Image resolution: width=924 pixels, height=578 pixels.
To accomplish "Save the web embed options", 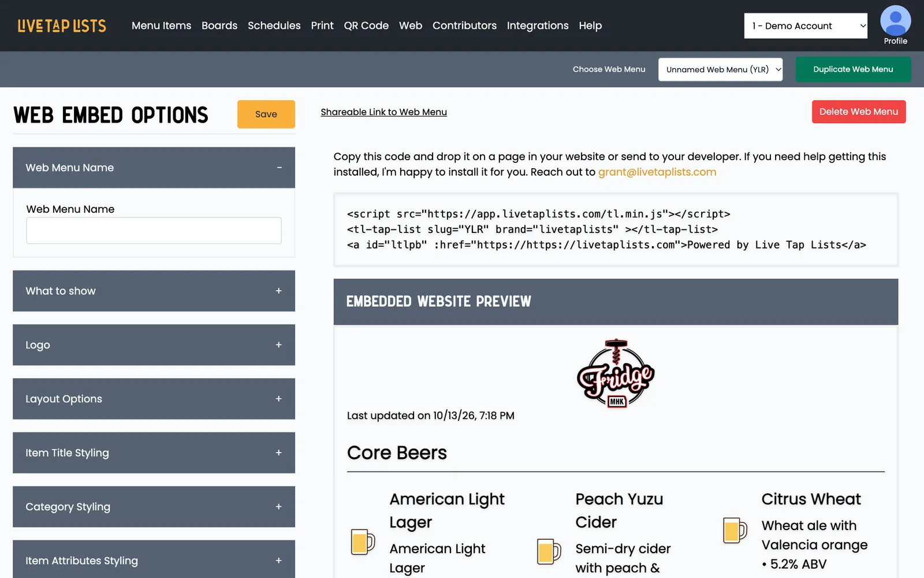I will point(266,114).
